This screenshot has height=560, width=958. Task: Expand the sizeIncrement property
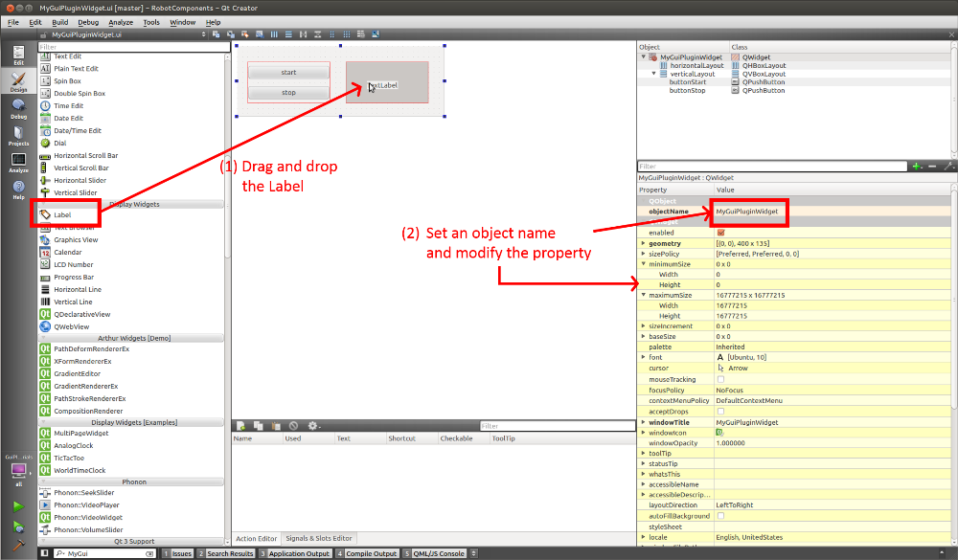coord(644,326)
